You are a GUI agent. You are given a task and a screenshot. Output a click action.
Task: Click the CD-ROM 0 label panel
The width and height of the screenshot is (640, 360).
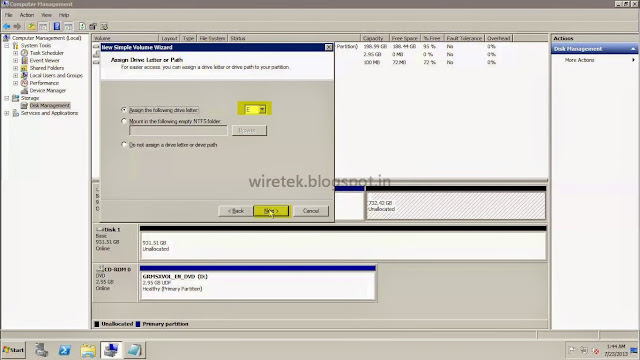pos(115,282)
